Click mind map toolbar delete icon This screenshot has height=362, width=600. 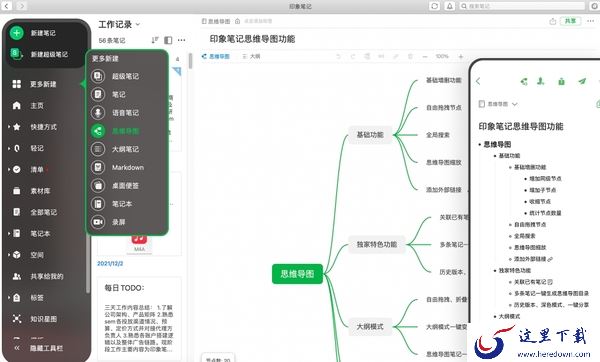click(410, 56)
